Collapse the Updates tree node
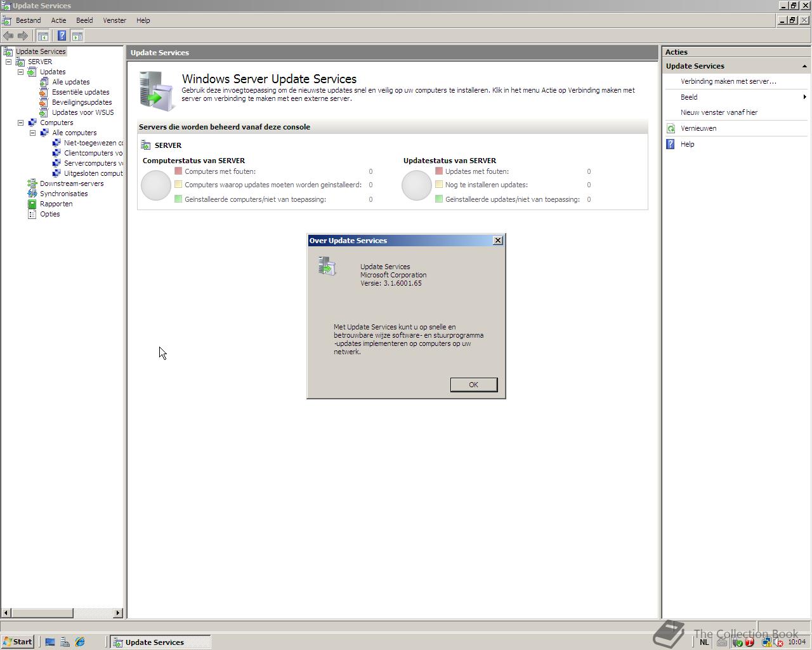 pyautogui.click(x=20, y=72)
